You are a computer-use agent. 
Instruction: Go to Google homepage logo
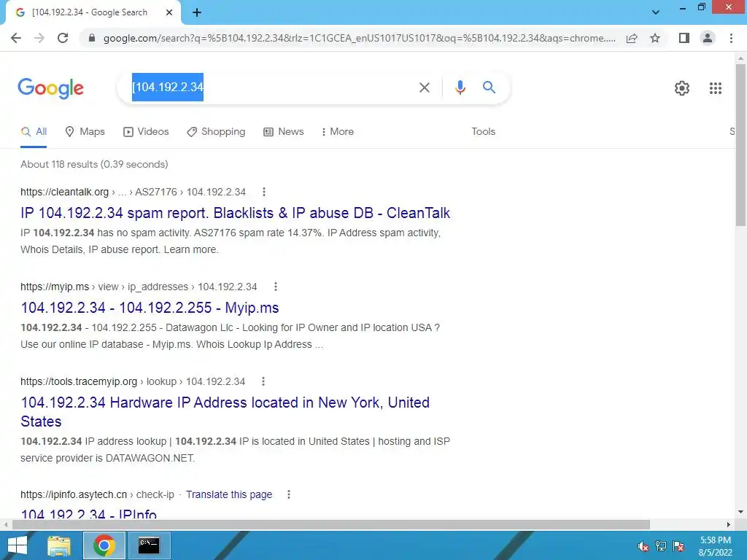[x=50, y=88]
